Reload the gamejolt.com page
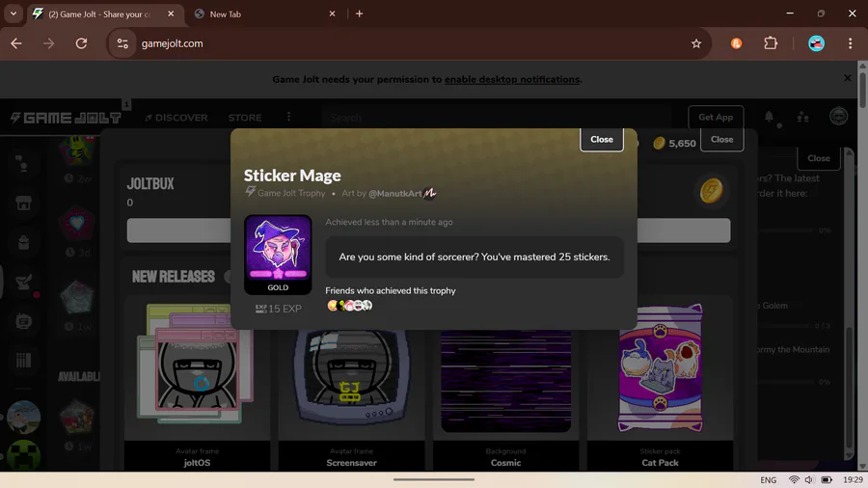The height and width of the screenshot is (488, 868). click(x=81, y=43)
